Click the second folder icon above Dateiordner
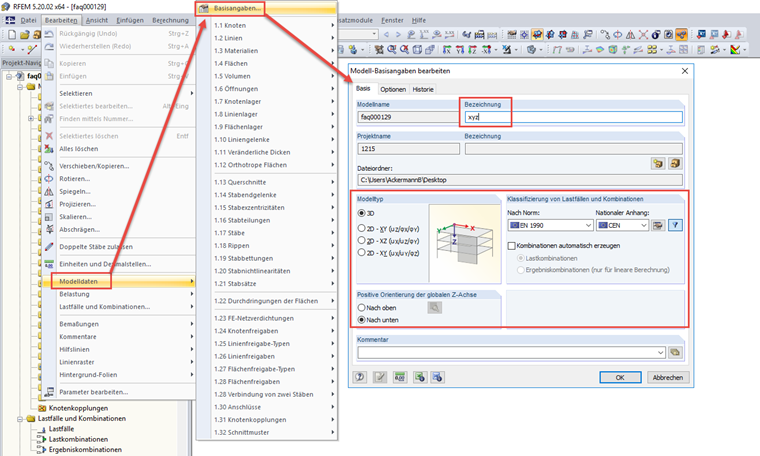The height and width of the screenshot is (456, 760). [x=675, y=163]
